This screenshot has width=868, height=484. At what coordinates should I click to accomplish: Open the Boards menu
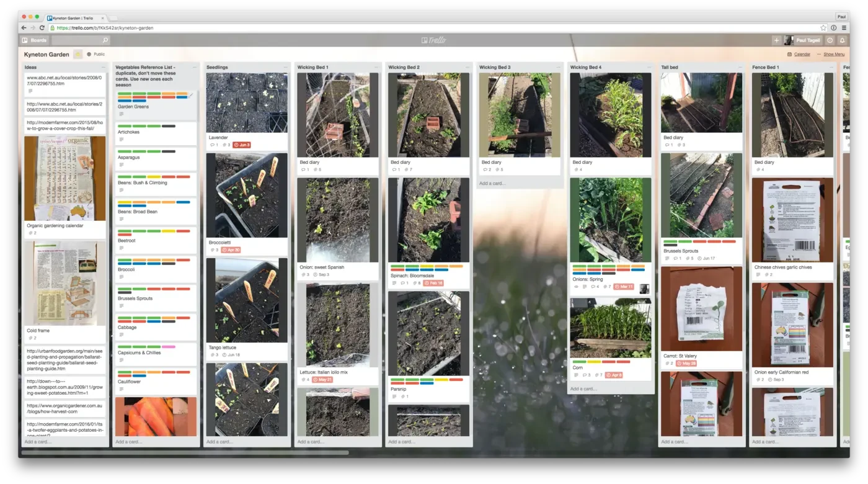[35, 40]
